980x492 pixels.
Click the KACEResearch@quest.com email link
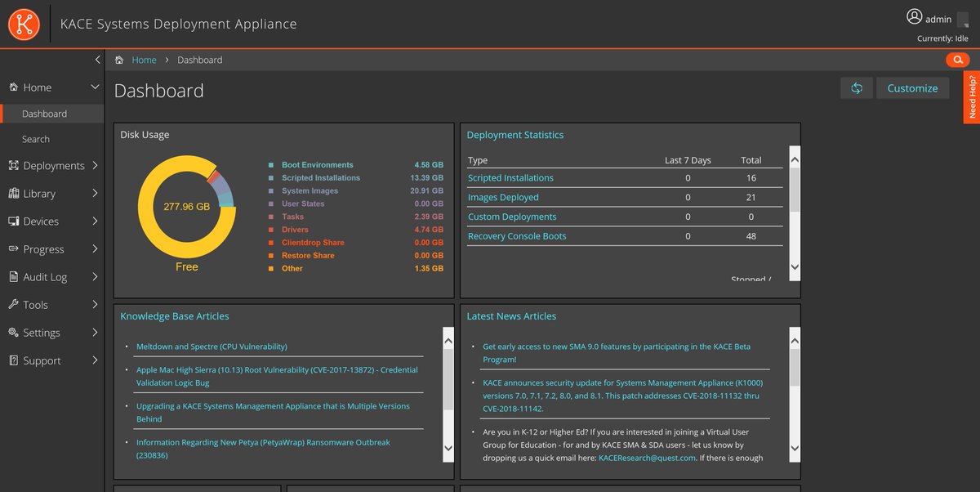[x=647, y=458]
